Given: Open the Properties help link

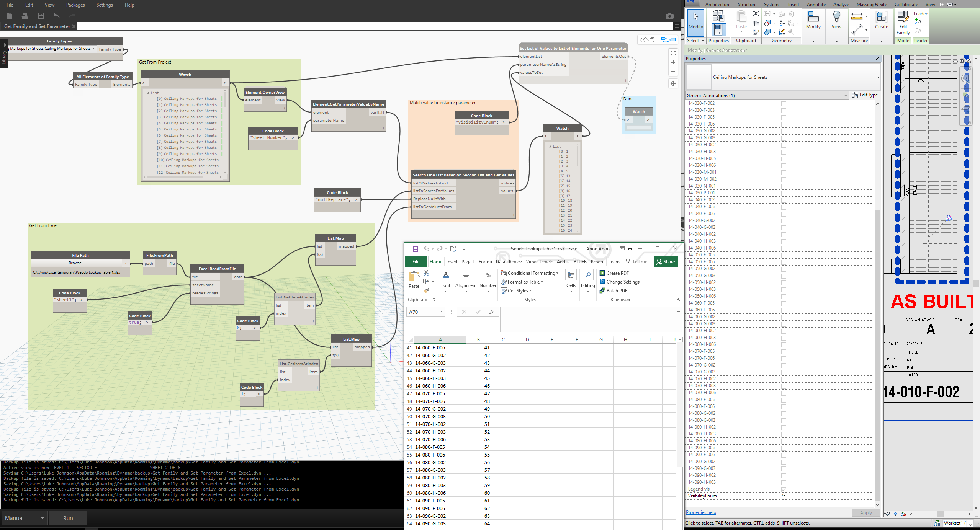Looking at the screenshot, I should click(x=700, y=512).
